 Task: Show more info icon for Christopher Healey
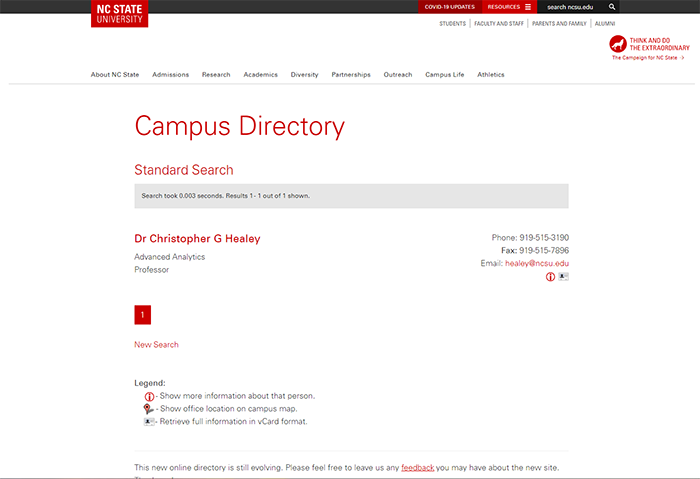[x=550, y=277]
